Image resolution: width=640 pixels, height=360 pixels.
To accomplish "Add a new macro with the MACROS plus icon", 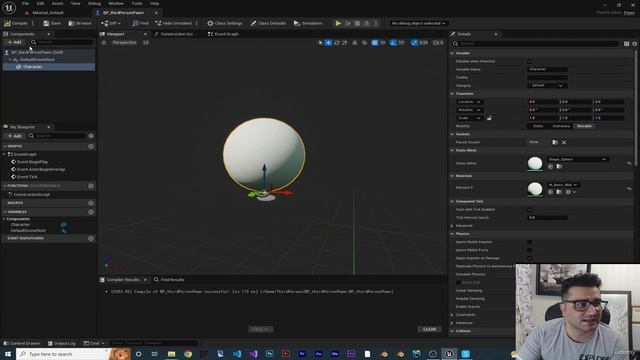I will [x=91, y=203].
